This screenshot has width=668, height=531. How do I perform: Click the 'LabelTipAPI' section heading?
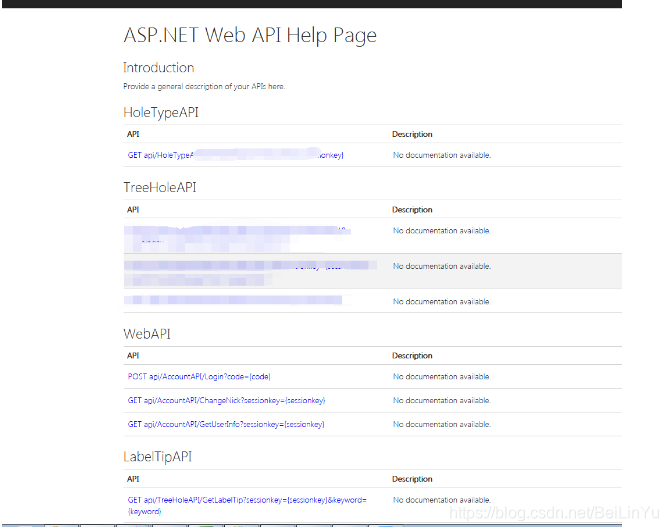157,457
